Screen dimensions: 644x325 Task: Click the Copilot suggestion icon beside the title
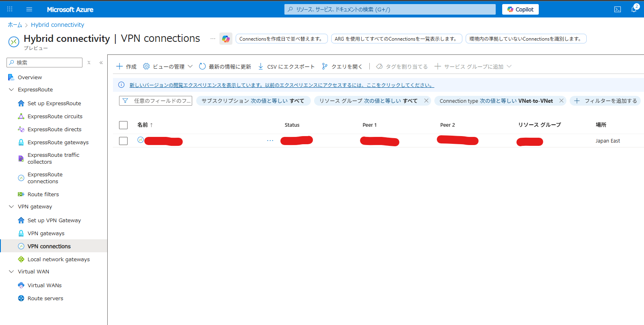[226, 39]
